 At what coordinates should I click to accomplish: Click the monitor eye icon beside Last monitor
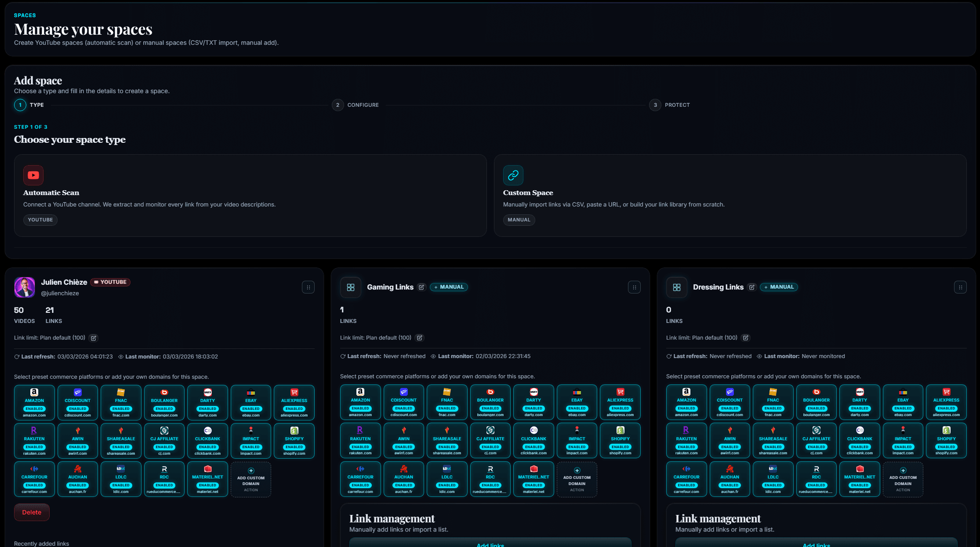[x=121, y=356]
